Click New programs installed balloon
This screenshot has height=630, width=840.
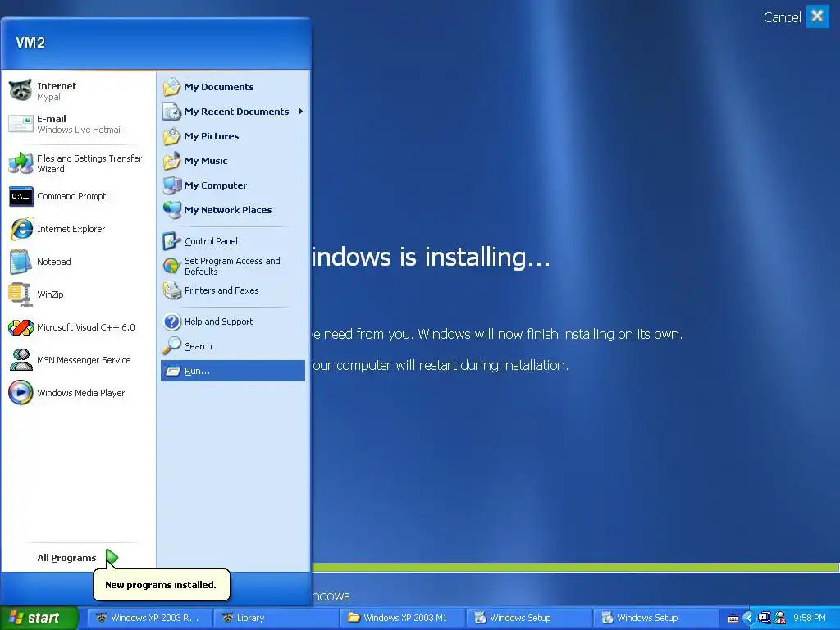point(162,585)
